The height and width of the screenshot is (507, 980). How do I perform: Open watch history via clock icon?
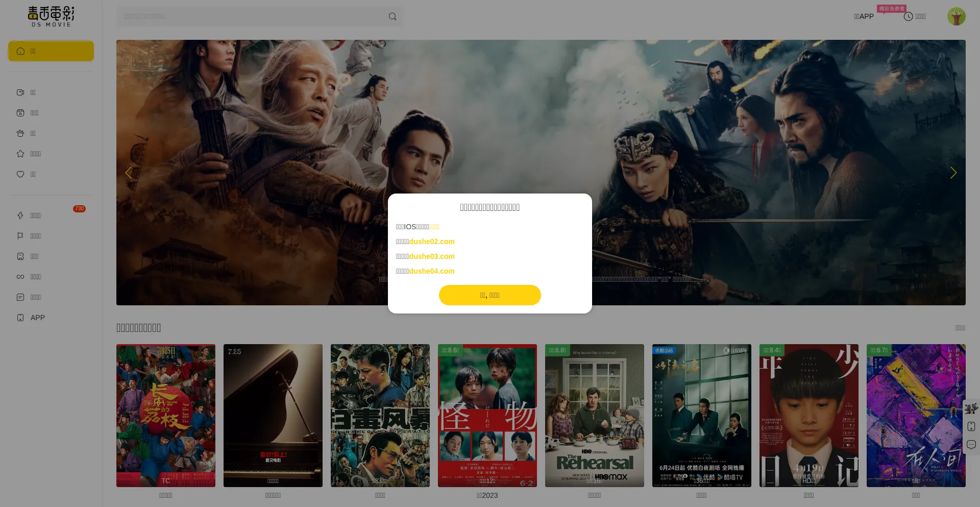point(915,16)
